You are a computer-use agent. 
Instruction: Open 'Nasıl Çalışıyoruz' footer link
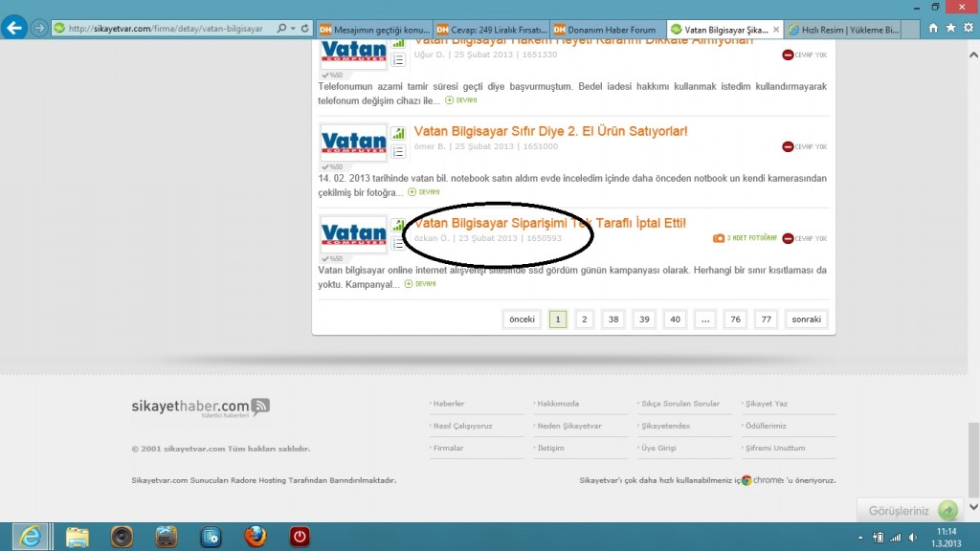[x=462, y=426]
